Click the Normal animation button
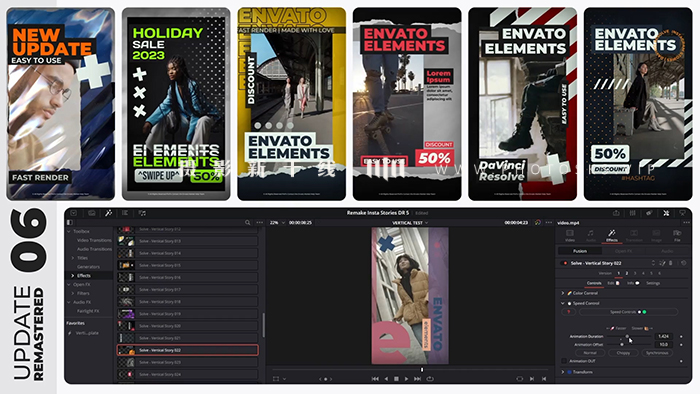Viewport: 700px width, 394px height. [x=590, y=353]
